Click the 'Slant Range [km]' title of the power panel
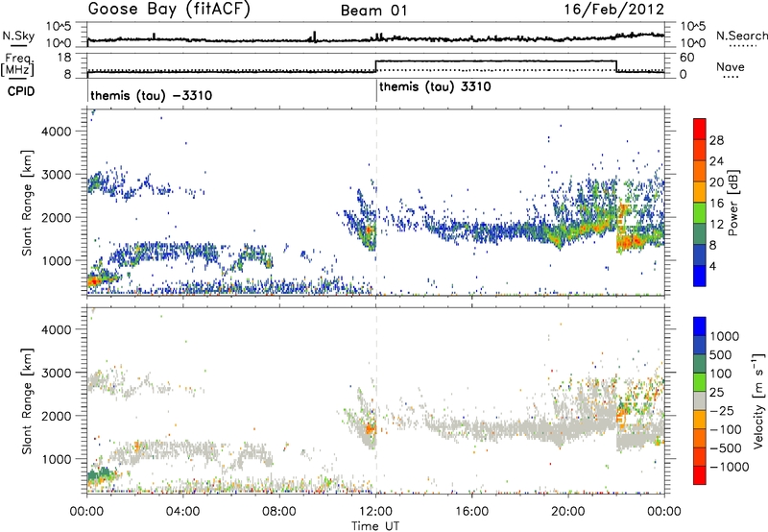This screenshot has height=532, width=768. click(27, 203)
